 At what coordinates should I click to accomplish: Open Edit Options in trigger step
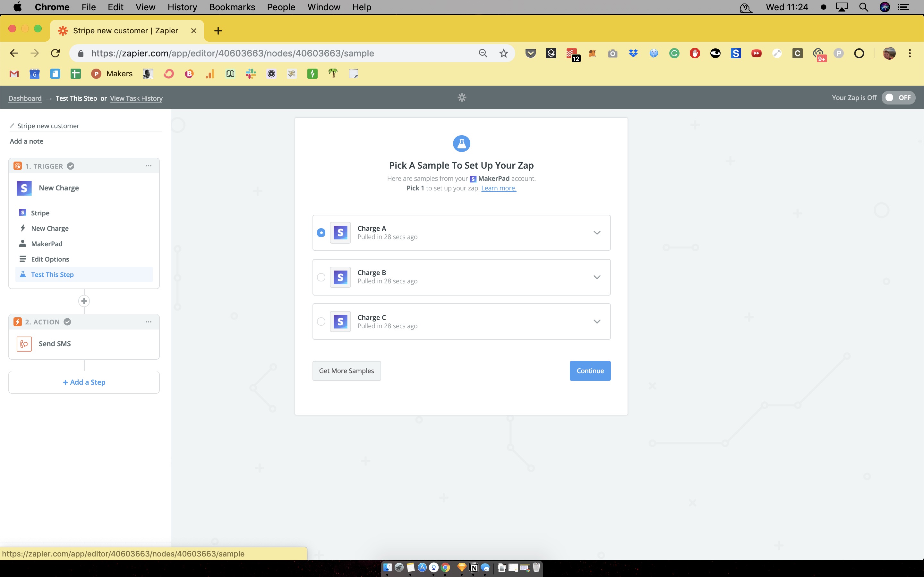pos(50,259)
